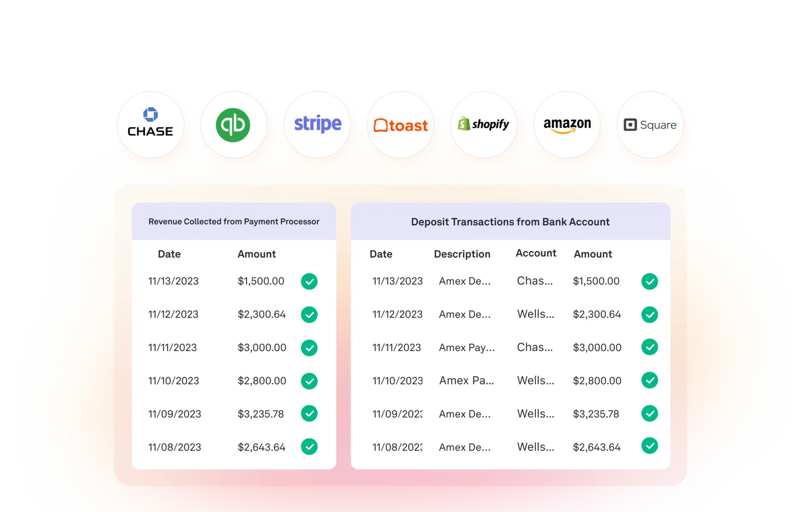Pick the Square logo
Screen dimensions: 812x512
click(x=650, y=125)
